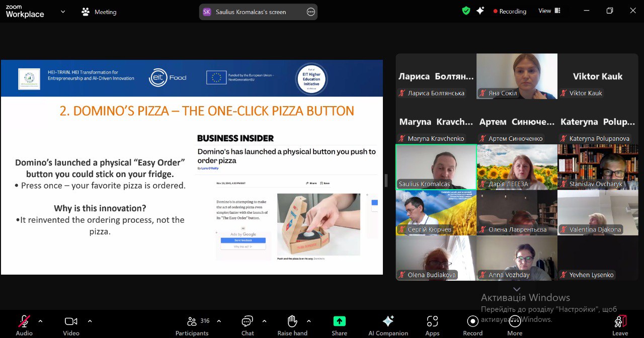The height and width of the screenshot is (338, 644).
Task: Expand chat options arrow
Action: 264,321
